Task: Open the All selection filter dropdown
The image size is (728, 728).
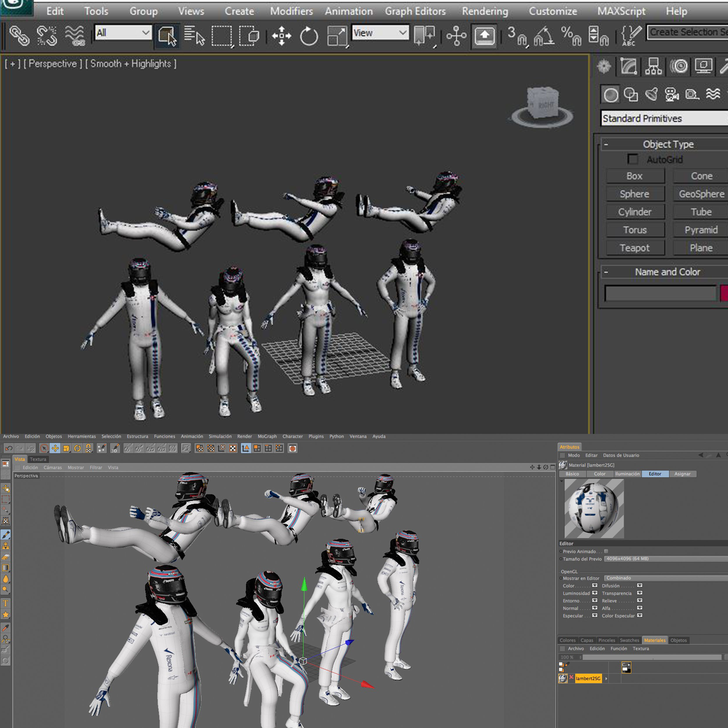Action: 123,33
